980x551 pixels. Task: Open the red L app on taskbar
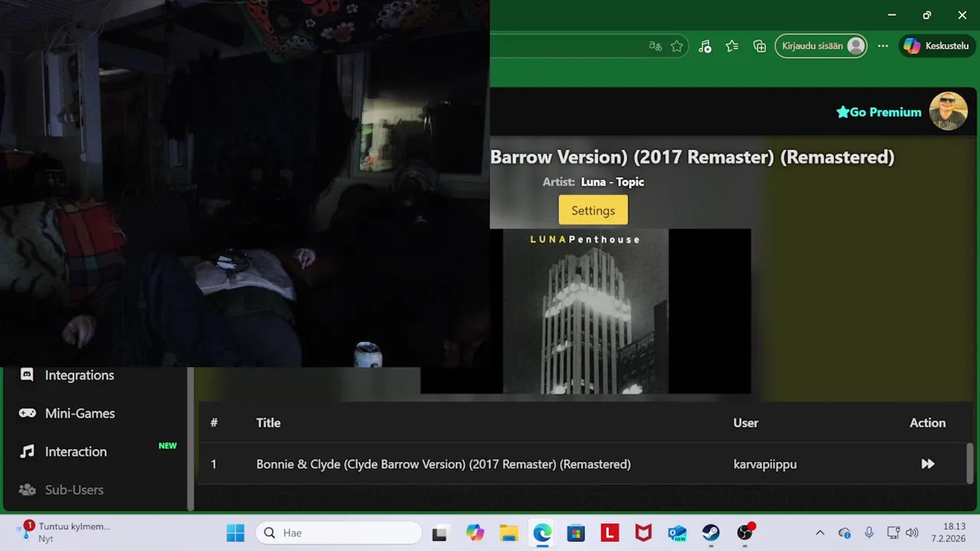pyautogui.click(x=609, y=533)
